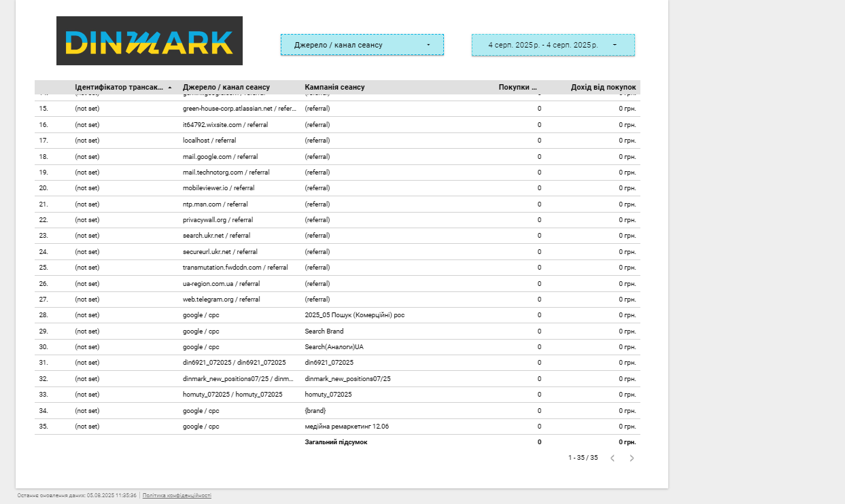Click the last data update timestamp
This screenshot has height=504, width=845.
coord(77,496)
